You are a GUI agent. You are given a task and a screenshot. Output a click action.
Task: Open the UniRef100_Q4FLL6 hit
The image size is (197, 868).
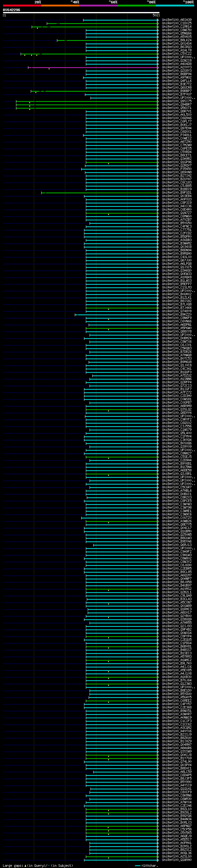(x=176, y=81)
